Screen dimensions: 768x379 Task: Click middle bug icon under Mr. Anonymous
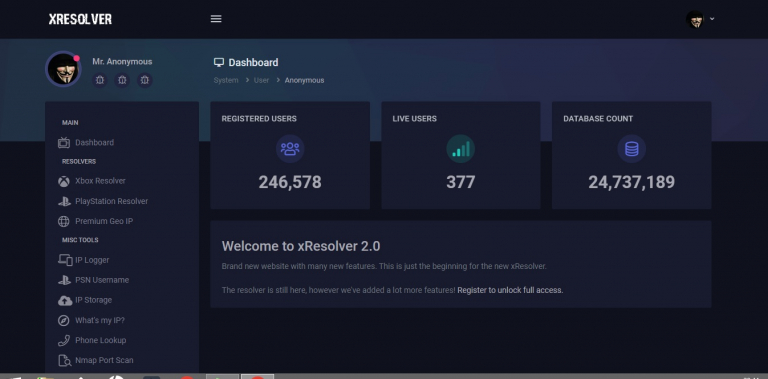pos(122,80)
